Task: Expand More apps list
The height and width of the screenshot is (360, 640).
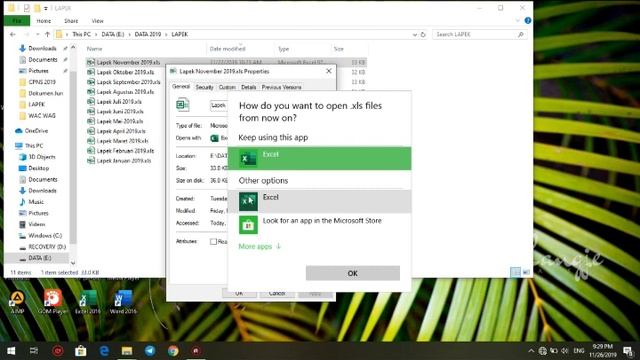Action: (260, 246)
